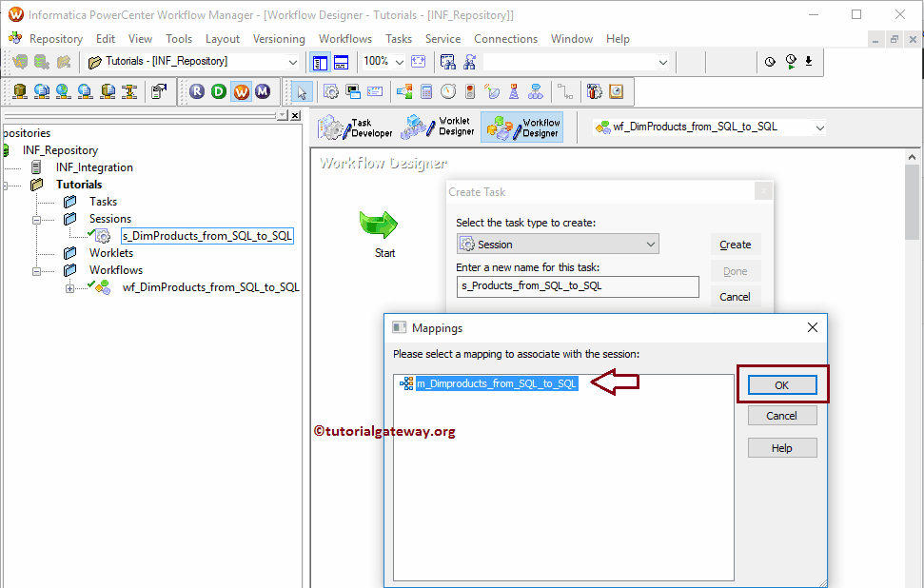This screenshot has height=588, width=924.
Task: Click Create in the Create Task dialog
Action: click(x=735, y=245)
